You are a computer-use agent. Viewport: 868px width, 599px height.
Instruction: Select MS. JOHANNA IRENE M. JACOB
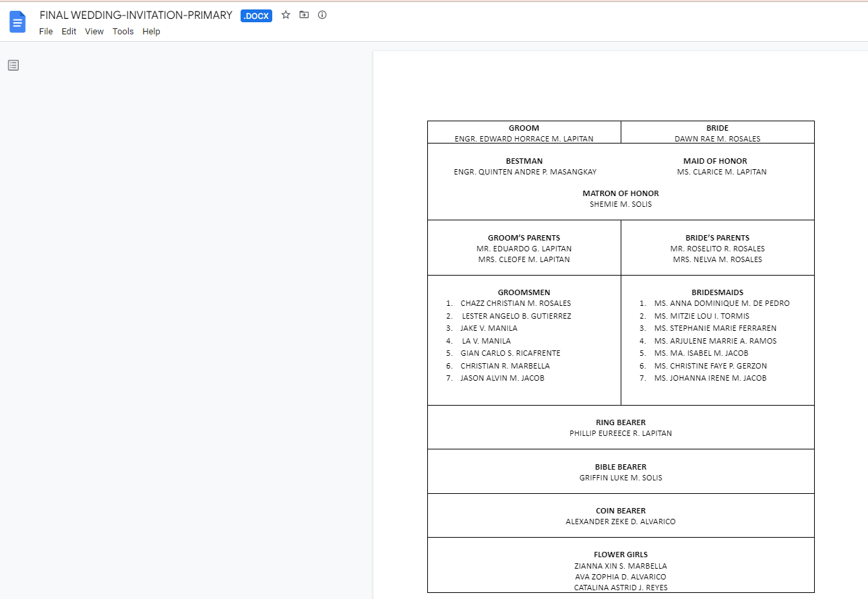pyautogui.click(x=710, y=378)
